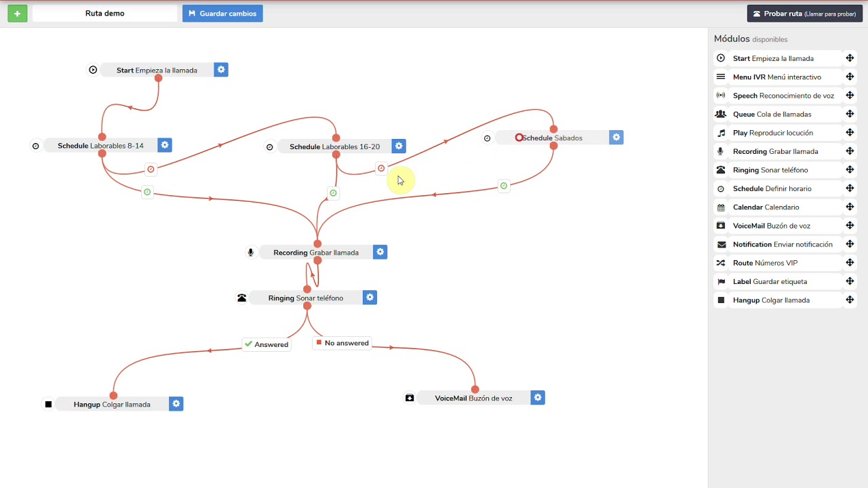Click play icon beside the Start canvas node
The height and width of the screenshot is (488, 868).
click(x=93, y=70)
